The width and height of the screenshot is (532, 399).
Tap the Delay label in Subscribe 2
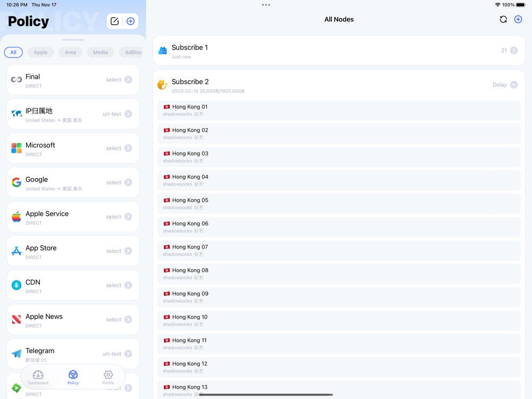point(500,85)
